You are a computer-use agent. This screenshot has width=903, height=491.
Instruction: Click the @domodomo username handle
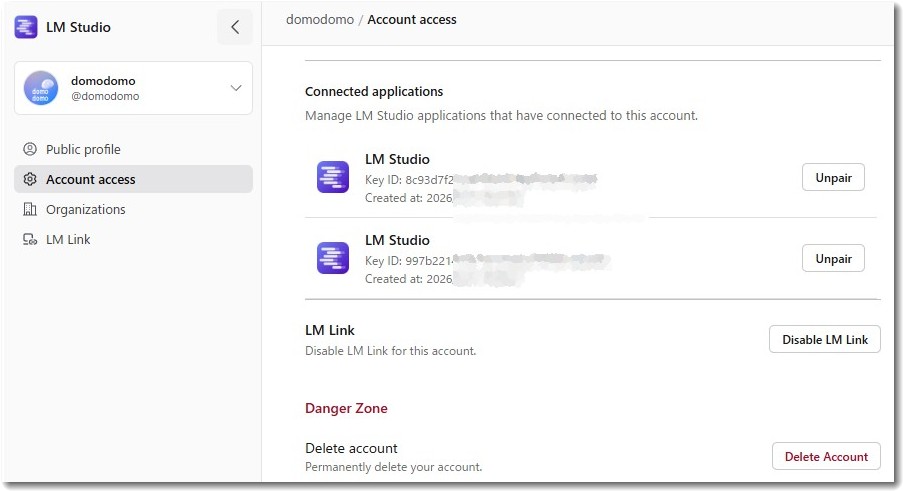coord(105,96)
